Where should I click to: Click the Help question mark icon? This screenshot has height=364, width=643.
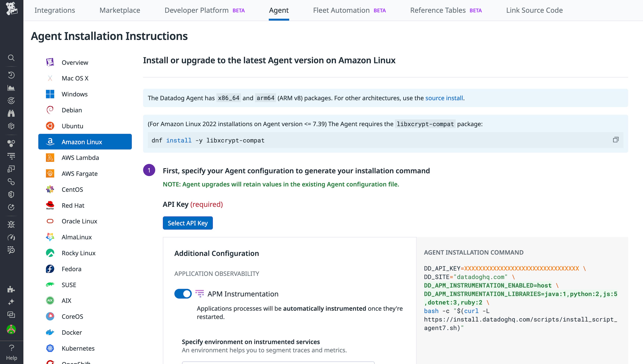coord(12,348)
